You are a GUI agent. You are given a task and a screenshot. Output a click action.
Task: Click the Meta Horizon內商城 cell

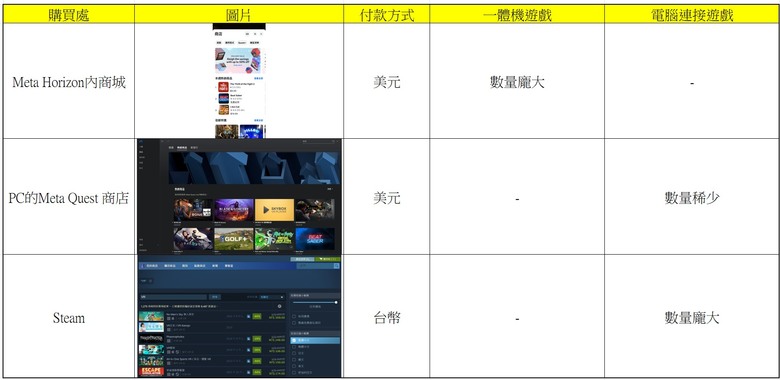69,82
